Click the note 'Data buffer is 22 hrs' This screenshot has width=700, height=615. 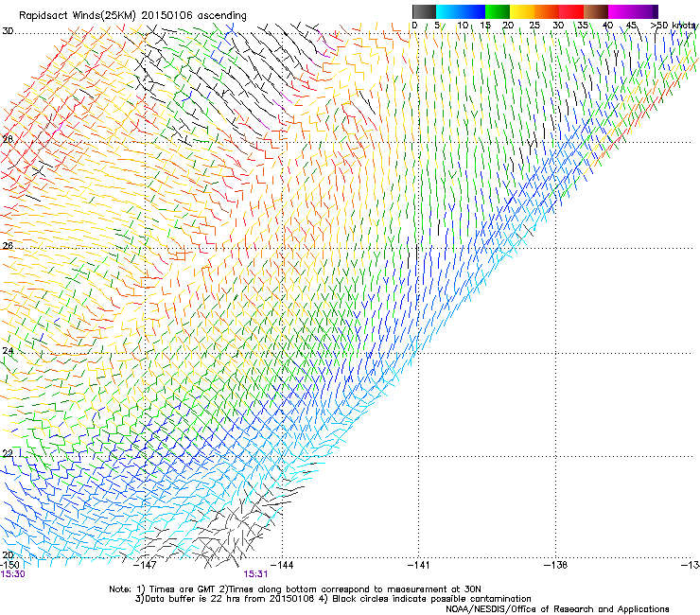click(192, 599)
